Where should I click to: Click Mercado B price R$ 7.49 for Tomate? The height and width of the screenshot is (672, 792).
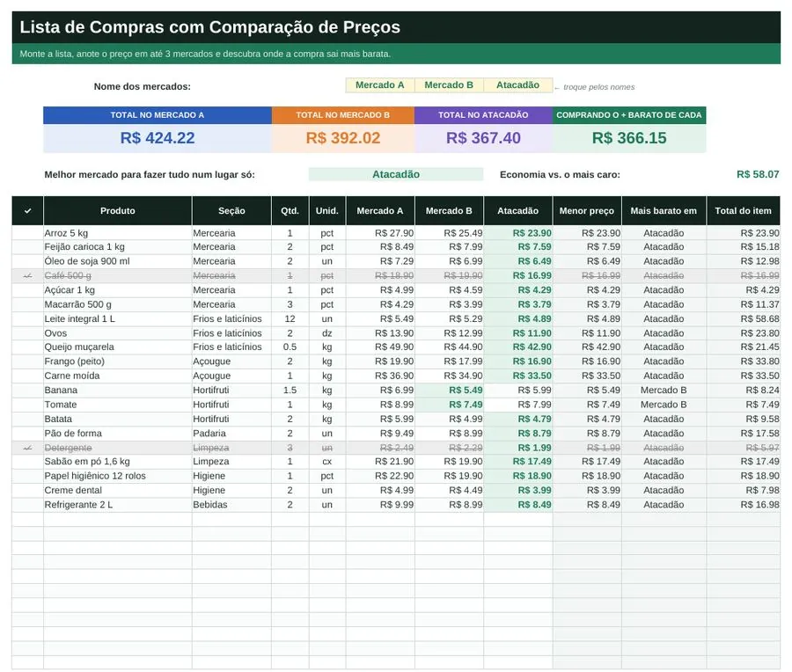449,405
